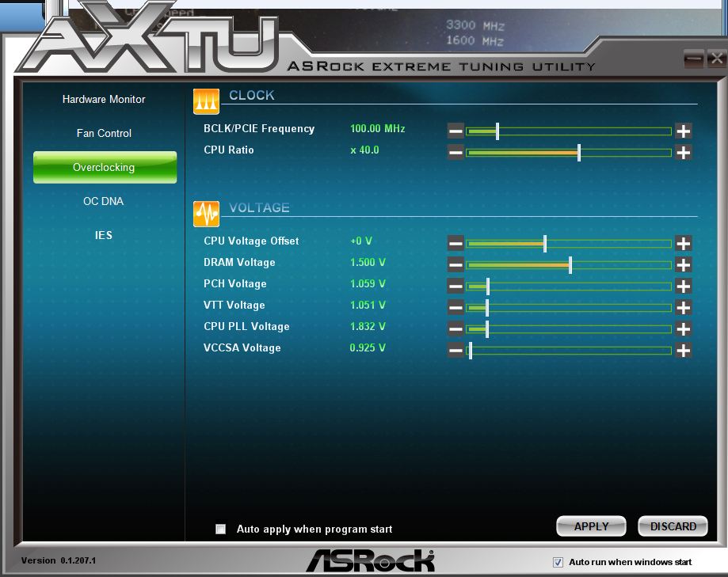Viewport: 728px width, 577px height.
Task: Raise CPU PLL Voltage with plus
Action: pyautogui.click(x=683, y=328)
